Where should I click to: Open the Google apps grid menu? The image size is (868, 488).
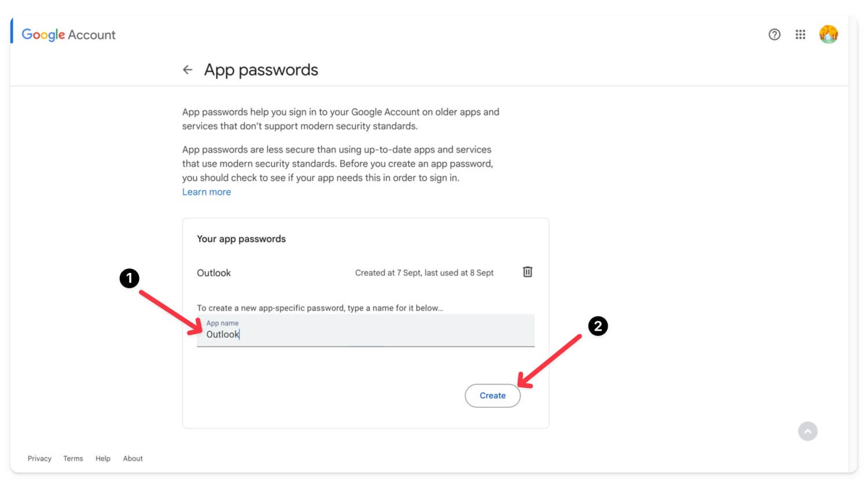tap(800, 35)
